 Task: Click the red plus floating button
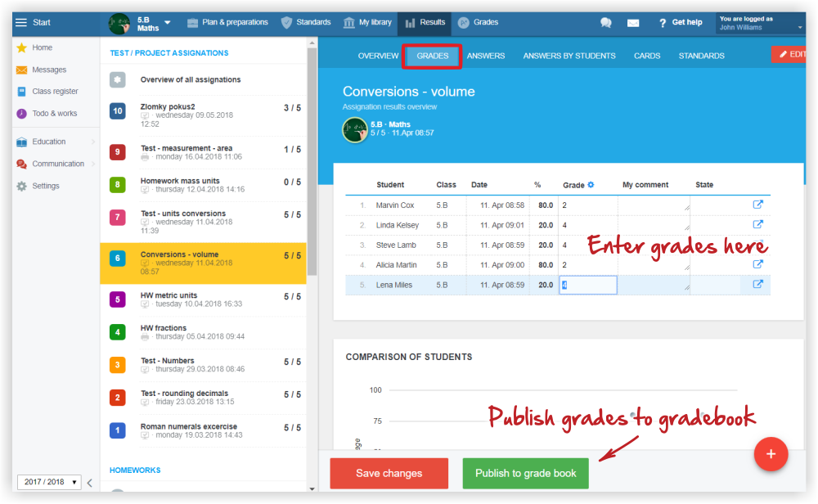[771, 454]
